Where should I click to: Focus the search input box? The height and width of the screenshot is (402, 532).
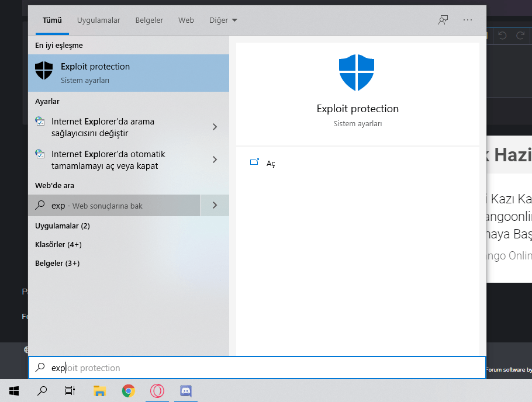tap(257, 368)
